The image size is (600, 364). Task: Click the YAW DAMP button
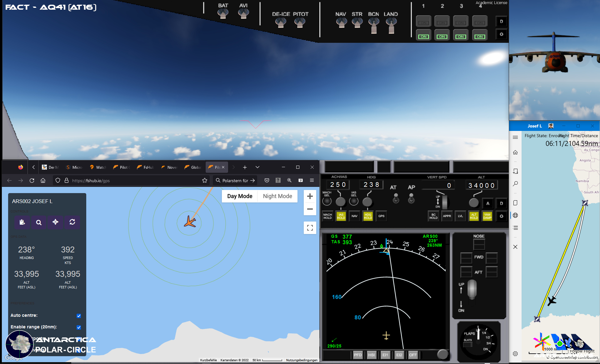pyautogui.click(x=487, y=216)
